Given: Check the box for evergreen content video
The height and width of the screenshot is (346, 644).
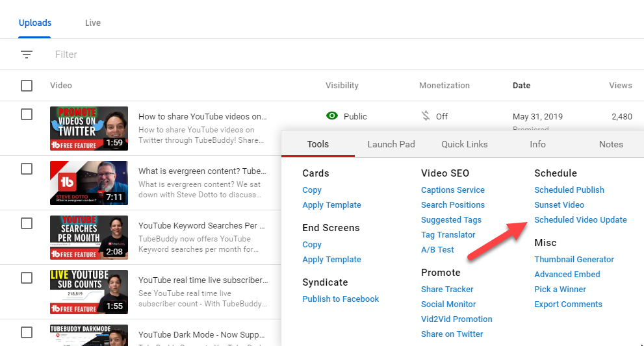Looking at the screenshot, I should click(x=27, y=169).
